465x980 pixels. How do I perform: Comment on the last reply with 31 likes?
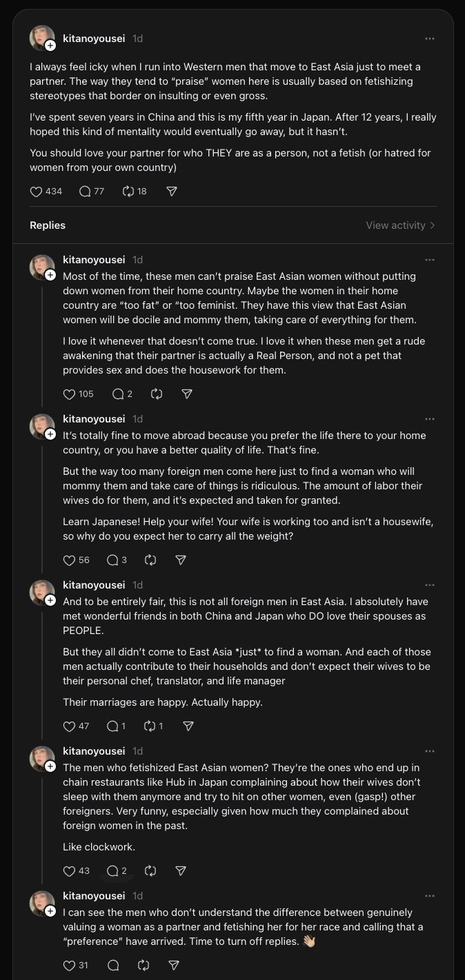113,966
